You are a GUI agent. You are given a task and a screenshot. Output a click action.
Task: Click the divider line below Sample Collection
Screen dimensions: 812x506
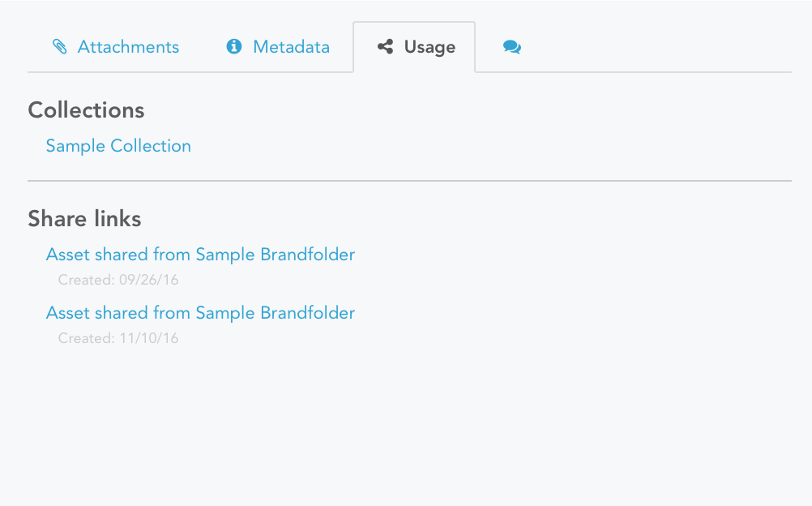coord(409,181)
